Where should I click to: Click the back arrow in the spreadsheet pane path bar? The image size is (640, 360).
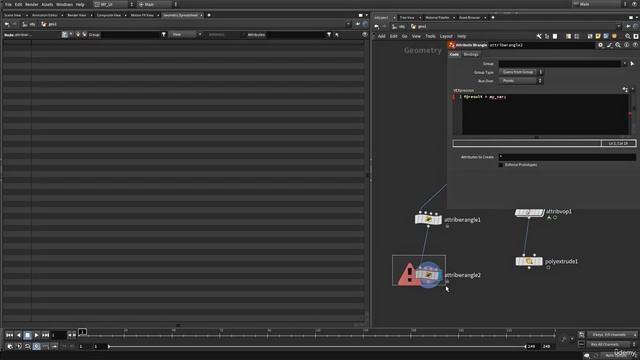tap(7, 24)
